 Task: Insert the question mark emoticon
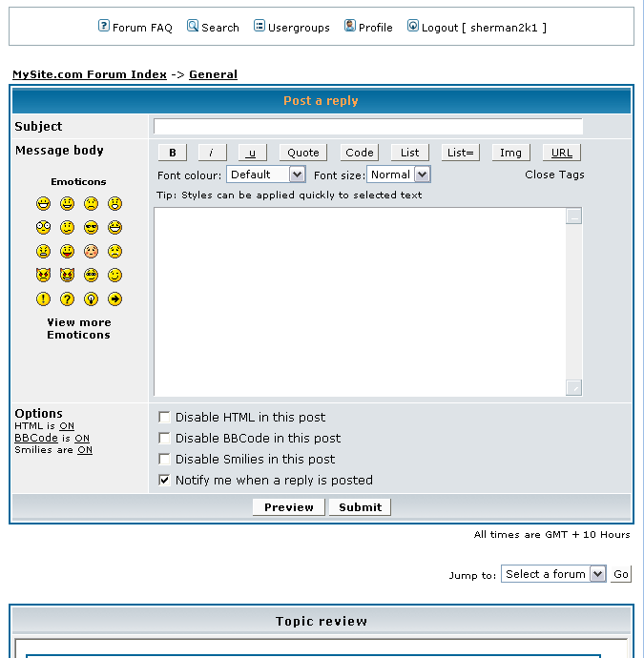pos(67,299)
